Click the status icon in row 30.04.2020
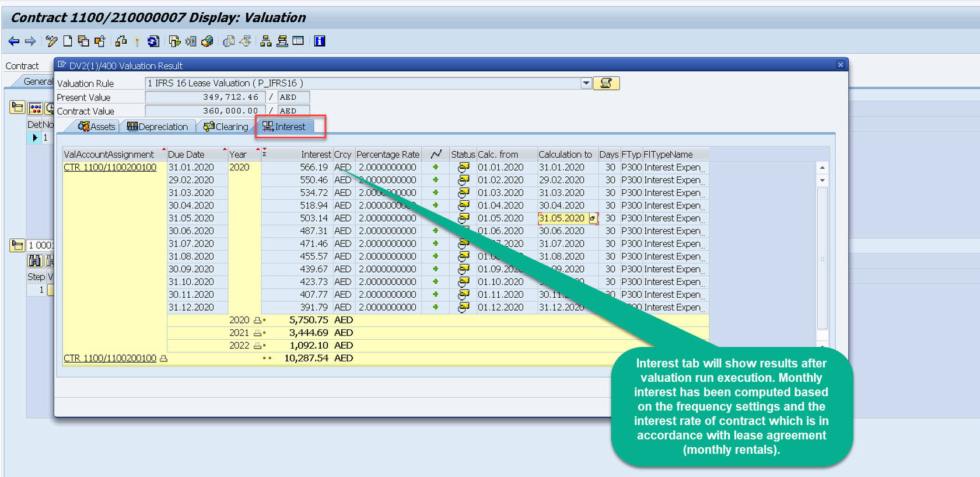980x477 pixels. [x=464, y=206]
